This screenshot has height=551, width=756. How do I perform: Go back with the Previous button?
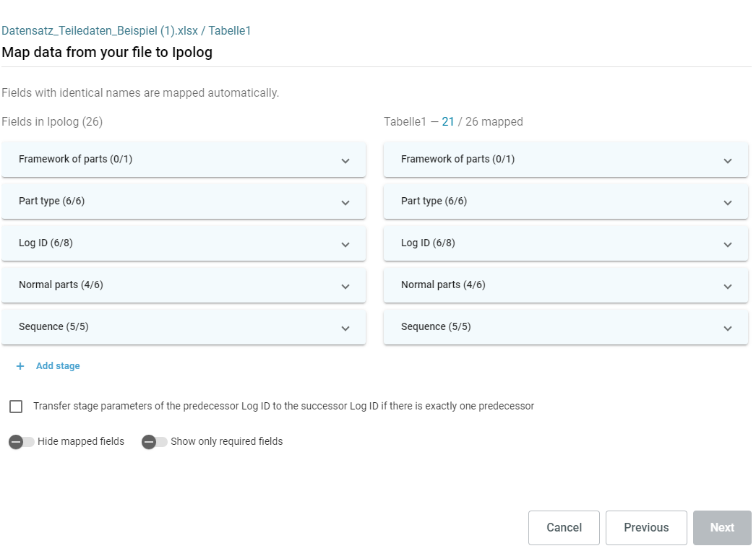tap(647, 528)
